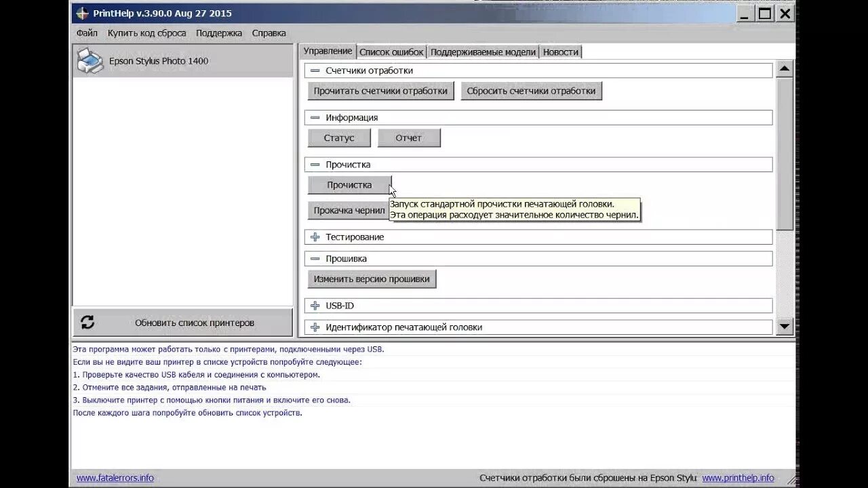
Task: Expand Идентификатор печатающей головки section
Action: point(315,327)
